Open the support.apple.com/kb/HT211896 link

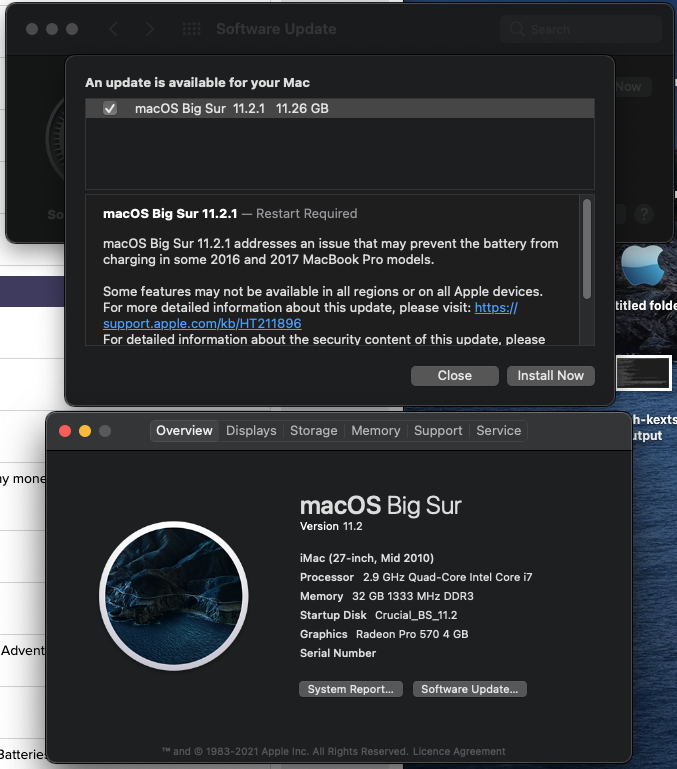click(202, 324)
